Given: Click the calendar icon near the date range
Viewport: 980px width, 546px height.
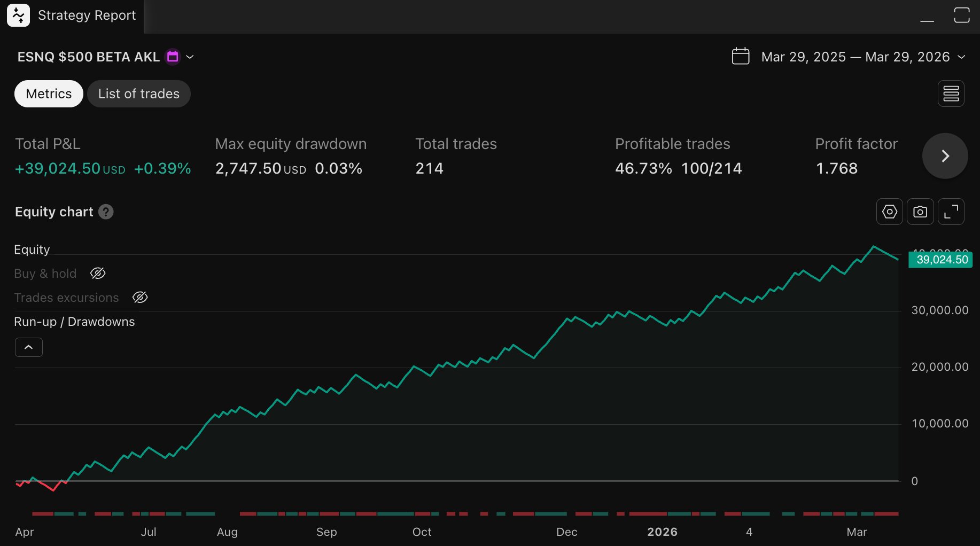Looking at the screenshot, I should 740,56.
